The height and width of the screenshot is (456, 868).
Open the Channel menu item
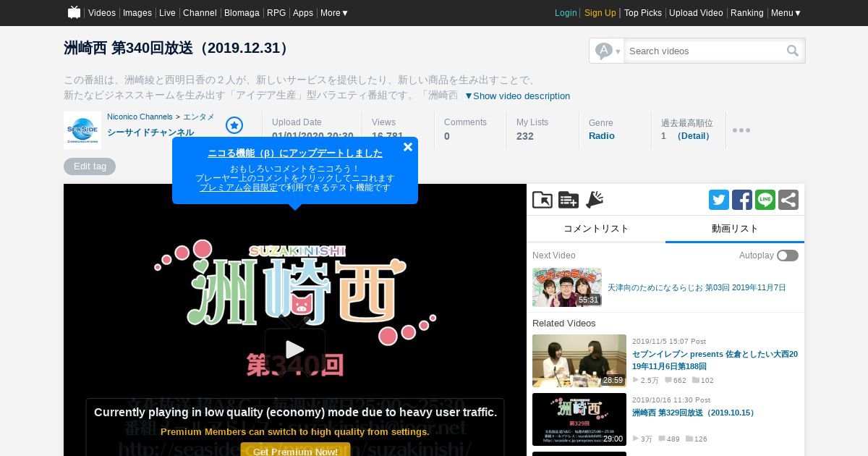(x=200, y=13)
